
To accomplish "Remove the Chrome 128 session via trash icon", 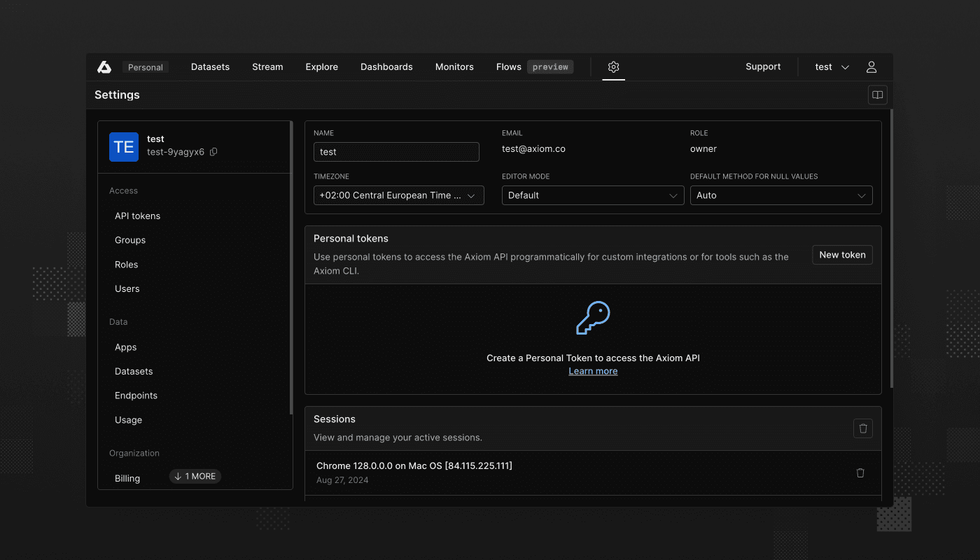I will pyautogui.click(x=860, y=472).
